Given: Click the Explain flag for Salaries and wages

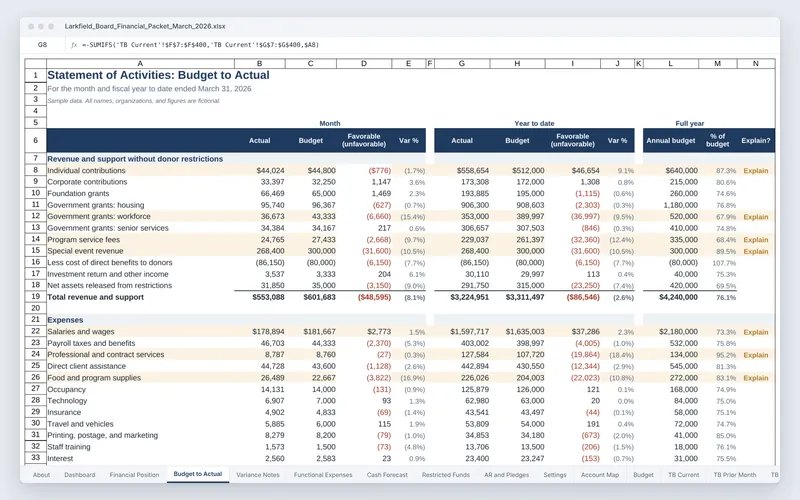Looking at the screenshot, I should (x=756, y=332).
